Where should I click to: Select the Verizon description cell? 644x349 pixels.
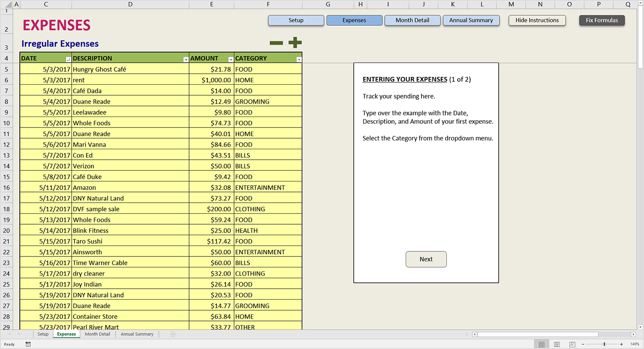130,166
